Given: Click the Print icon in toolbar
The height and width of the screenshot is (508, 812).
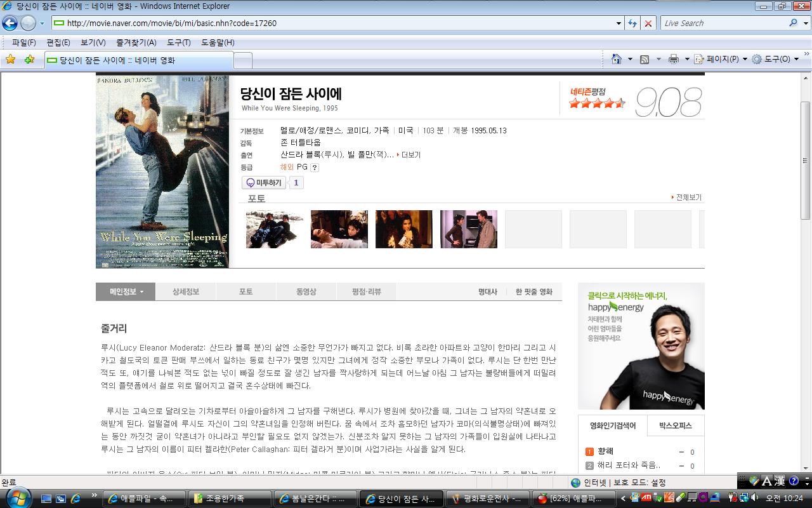Looking at the screenshot, I should [x=673, y=59].
